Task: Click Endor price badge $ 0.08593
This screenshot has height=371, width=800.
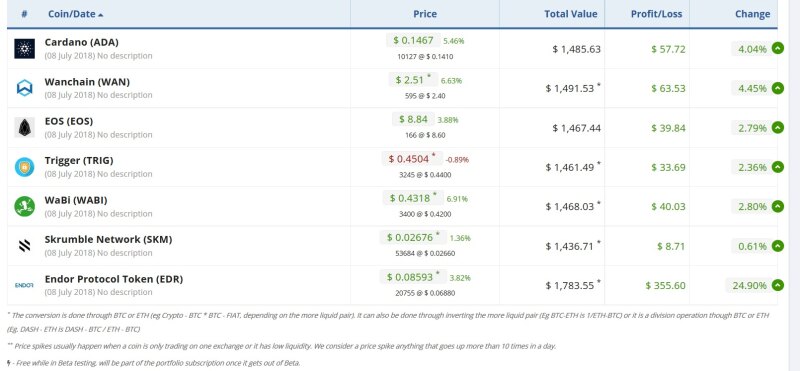Action: [413, 277]
